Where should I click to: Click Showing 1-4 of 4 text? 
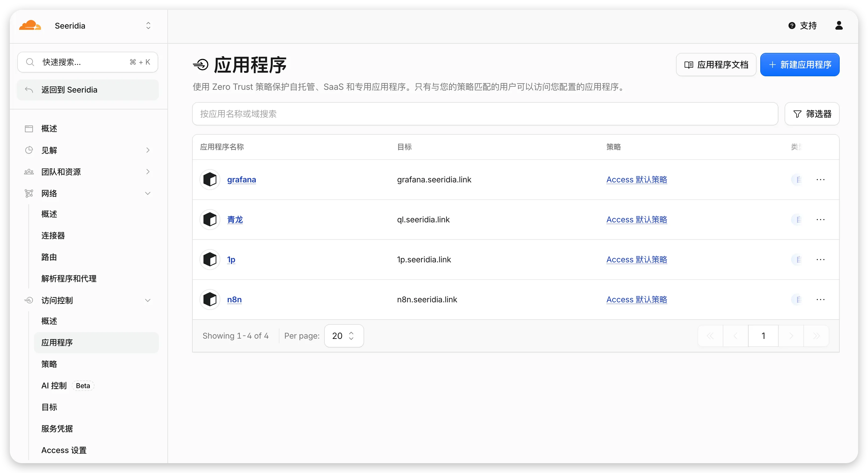pyautogui.click(x=235, y=336)
